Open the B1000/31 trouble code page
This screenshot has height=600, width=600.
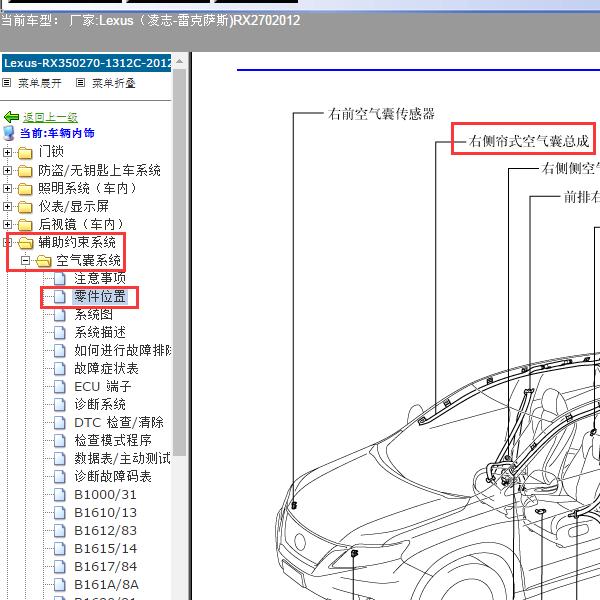click(105, 494)
